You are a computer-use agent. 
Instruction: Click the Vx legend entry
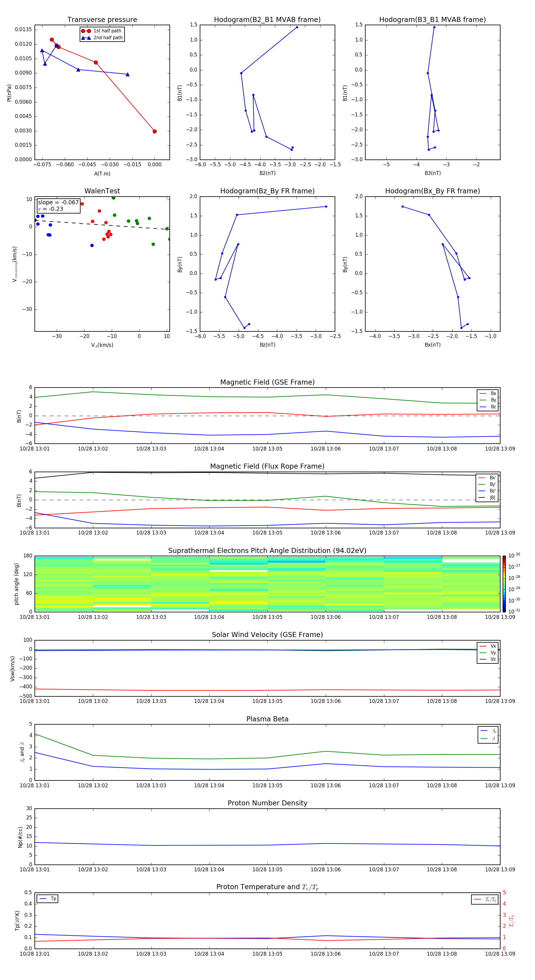488,646
